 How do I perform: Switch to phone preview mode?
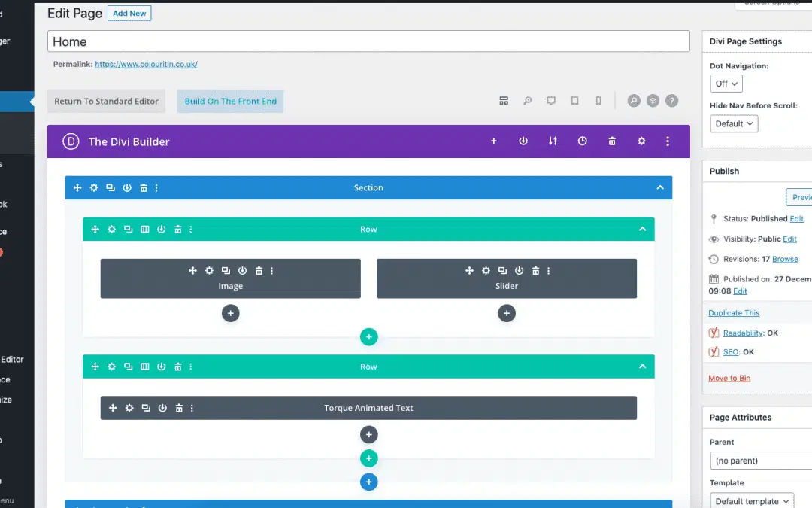[598, 99]
